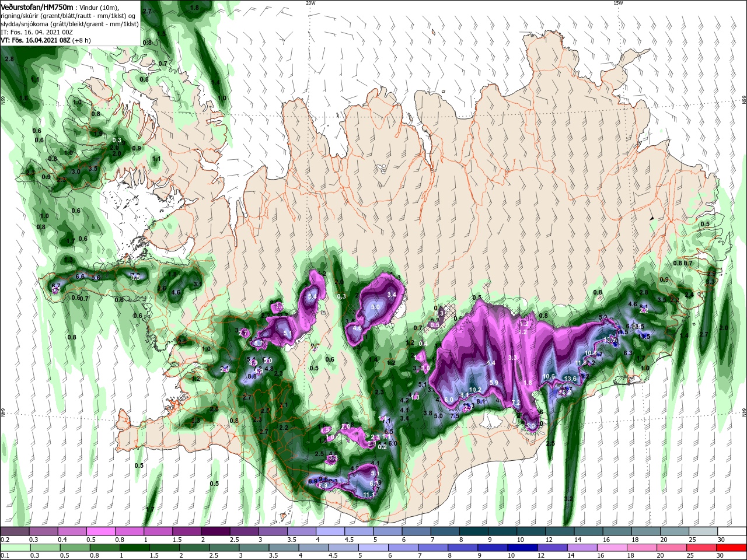Select the hot pink swatch labeled 20, lower row

point(673,548)
